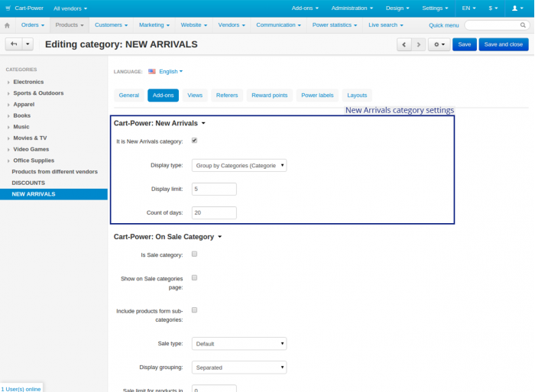Screen dimensions: 535x392
Task: Check 'Include products form sub-categories' box
Action: click(x=194, y=310)
